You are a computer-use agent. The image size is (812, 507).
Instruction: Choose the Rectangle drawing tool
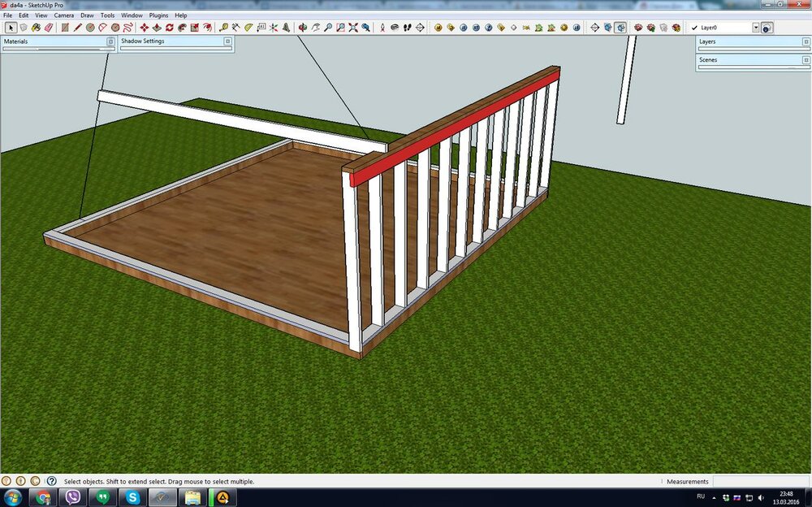[x=65, y=28]
